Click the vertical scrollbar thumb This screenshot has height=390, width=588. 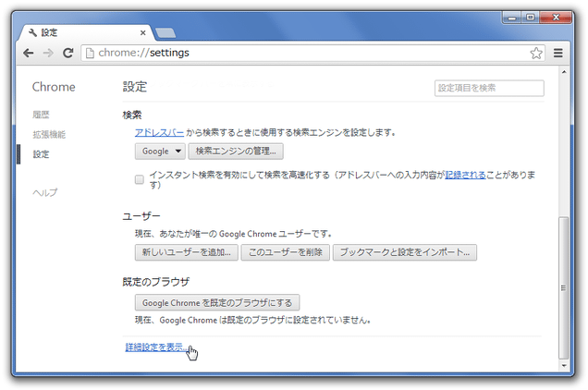pyautogui.click(x=563, y=288)
